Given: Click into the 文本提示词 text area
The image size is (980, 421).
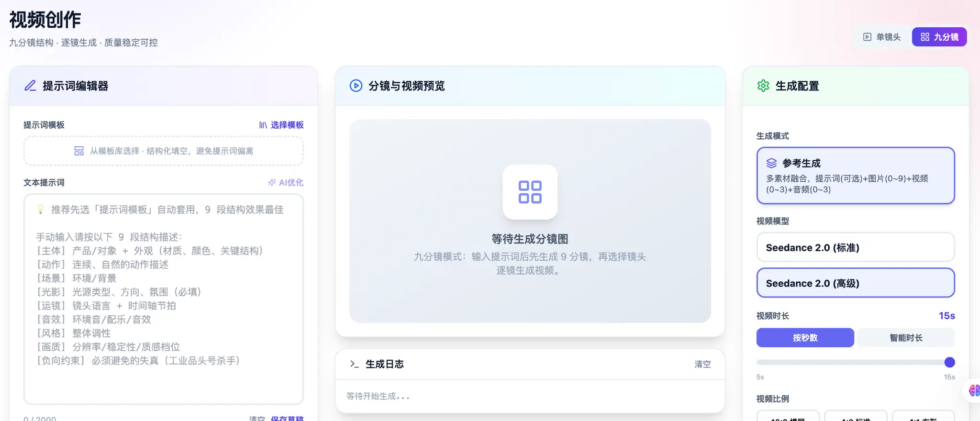Looking at the screenshot, I should click(164, 299).
